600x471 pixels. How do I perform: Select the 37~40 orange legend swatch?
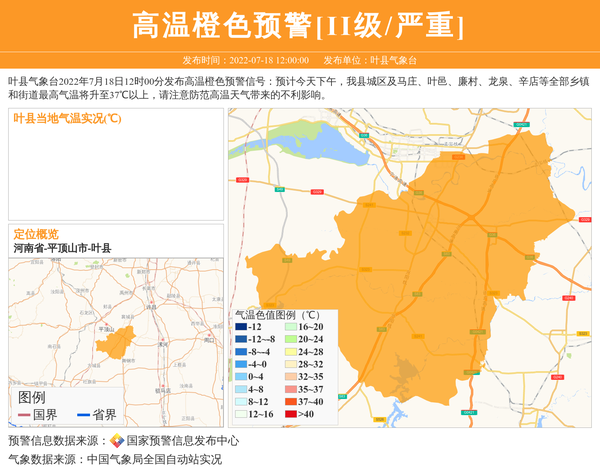pos(291,401)
